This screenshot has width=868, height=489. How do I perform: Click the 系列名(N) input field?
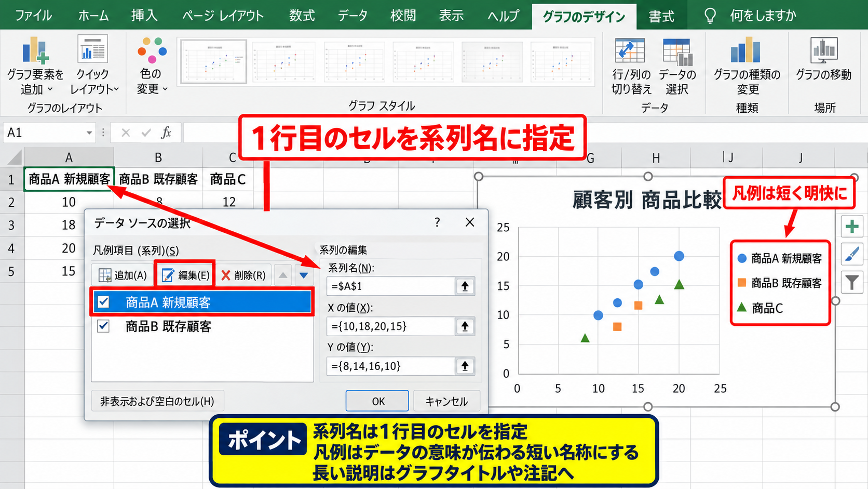point(391,286)
